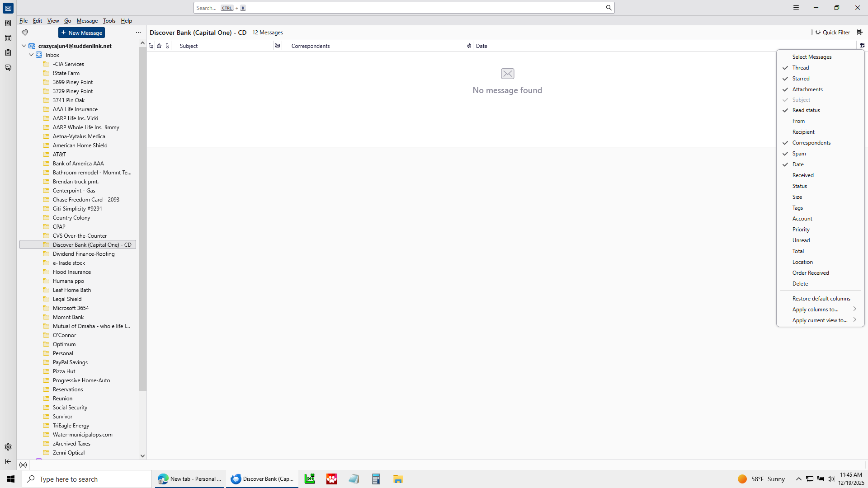
Task: Collapse the Inbox folder tree
Action: (x=31, y=55)
